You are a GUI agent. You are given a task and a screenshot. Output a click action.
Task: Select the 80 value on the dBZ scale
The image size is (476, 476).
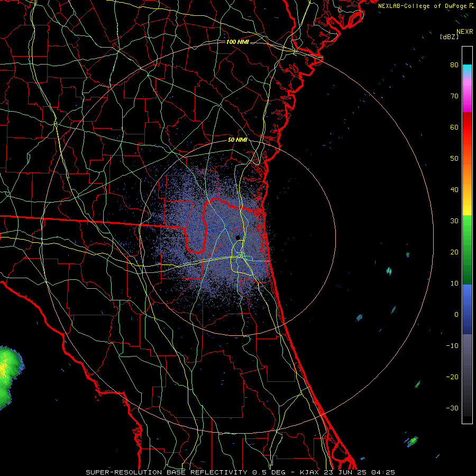[x=454, y=65]
